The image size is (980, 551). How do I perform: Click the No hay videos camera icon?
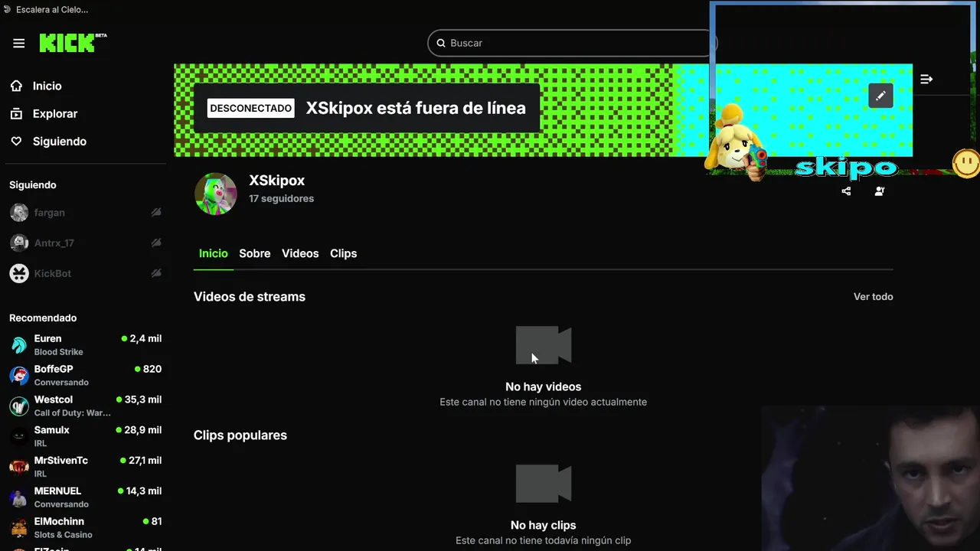(x=544, y=345)
